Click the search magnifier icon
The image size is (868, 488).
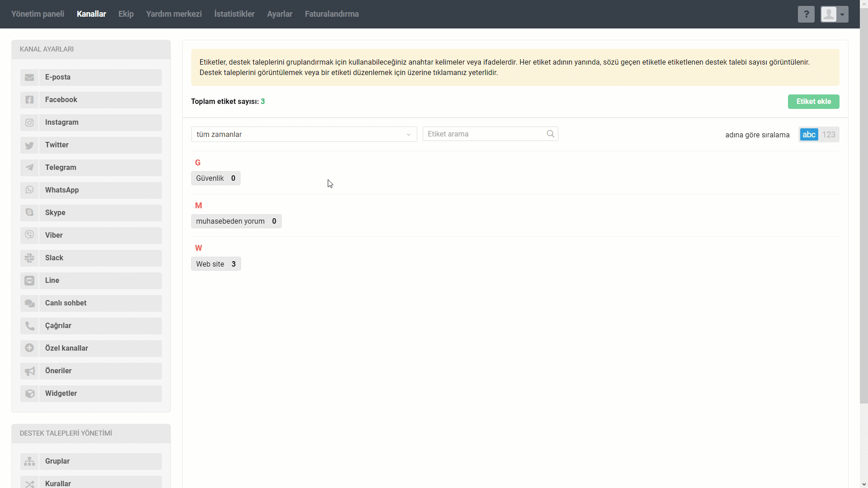pos(550,134)
